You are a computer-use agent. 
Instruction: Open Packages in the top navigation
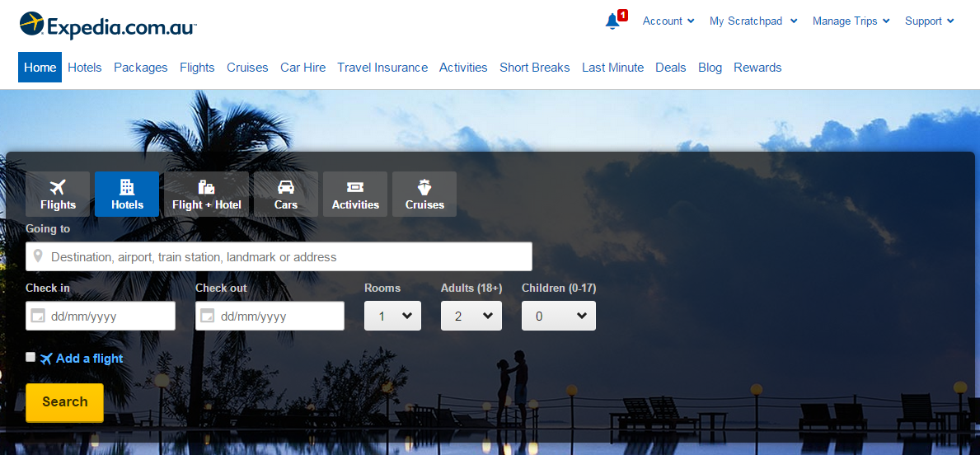(141, 68)
